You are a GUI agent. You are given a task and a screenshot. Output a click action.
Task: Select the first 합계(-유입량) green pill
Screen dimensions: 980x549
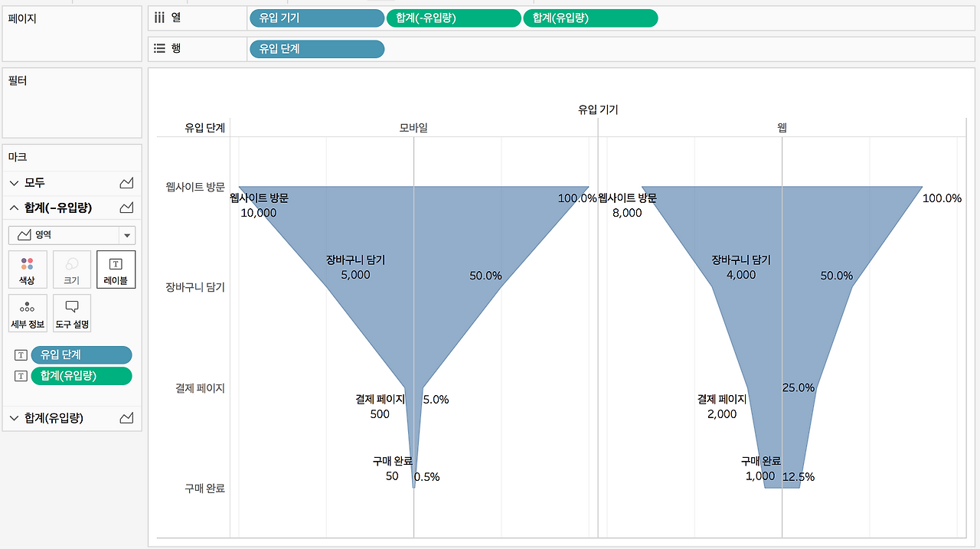coord(453,18)
